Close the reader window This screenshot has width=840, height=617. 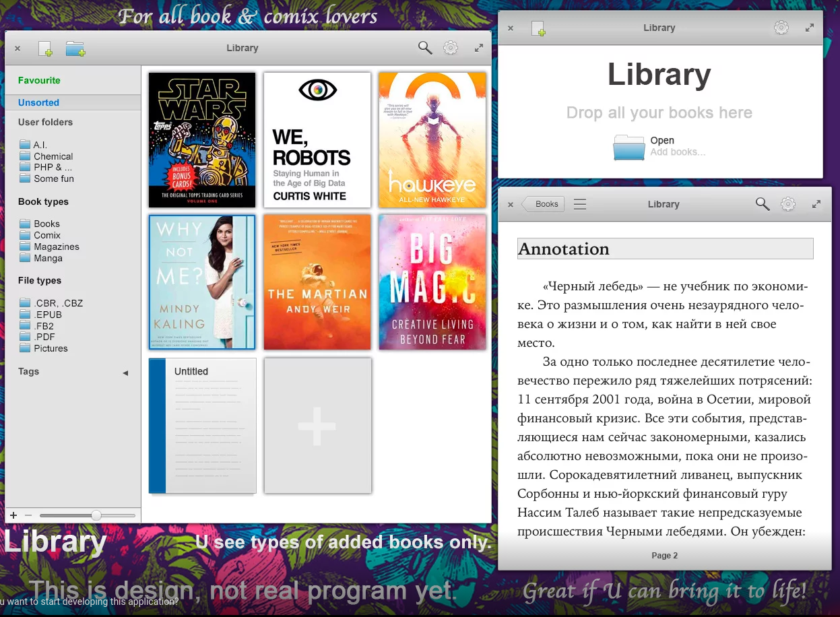pos(510,205)
